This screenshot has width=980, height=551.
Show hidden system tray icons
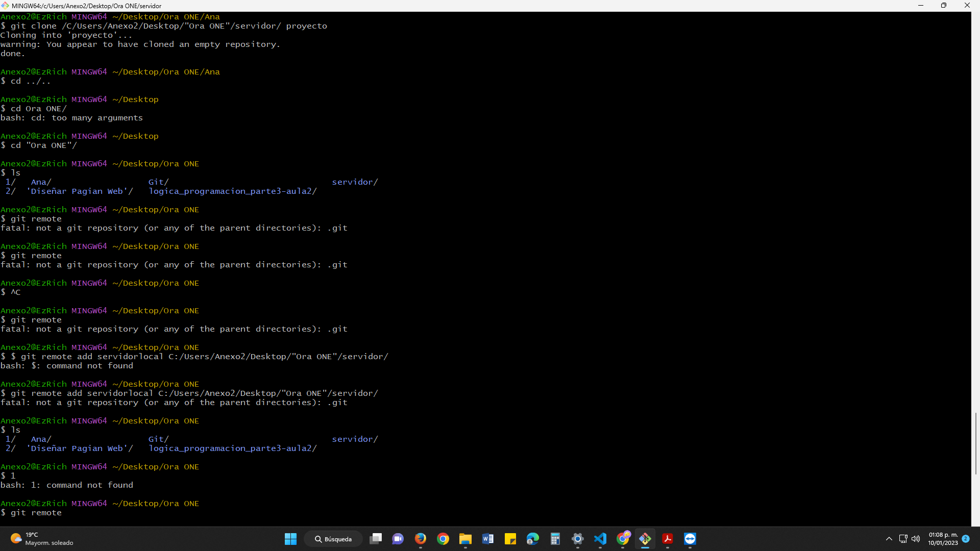(889, 539)
